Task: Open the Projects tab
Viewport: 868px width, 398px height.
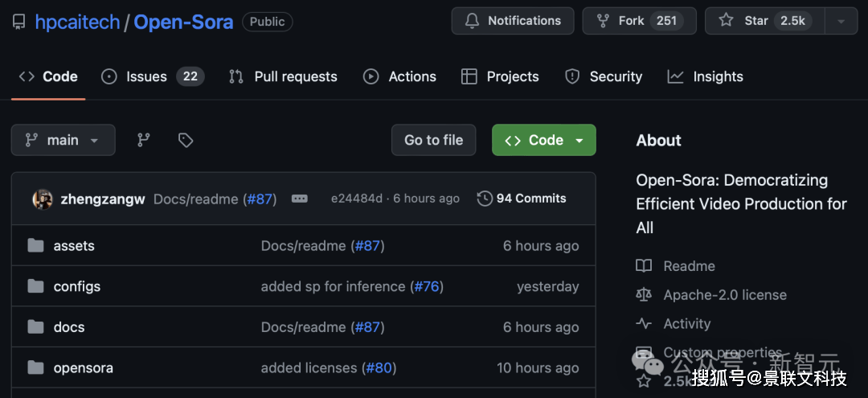Action: (x=500, y=76)
